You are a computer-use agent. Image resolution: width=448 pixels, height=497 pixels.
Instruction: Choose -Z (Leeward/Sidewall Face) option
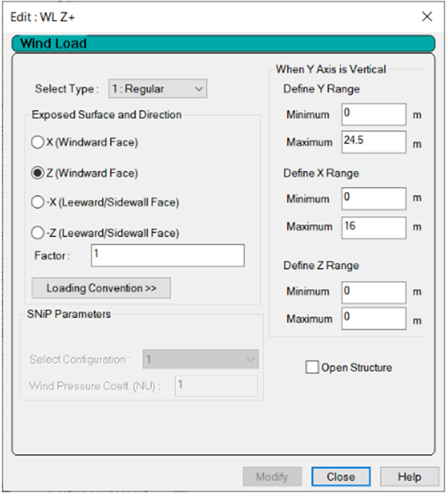click(x=38, y=233)
